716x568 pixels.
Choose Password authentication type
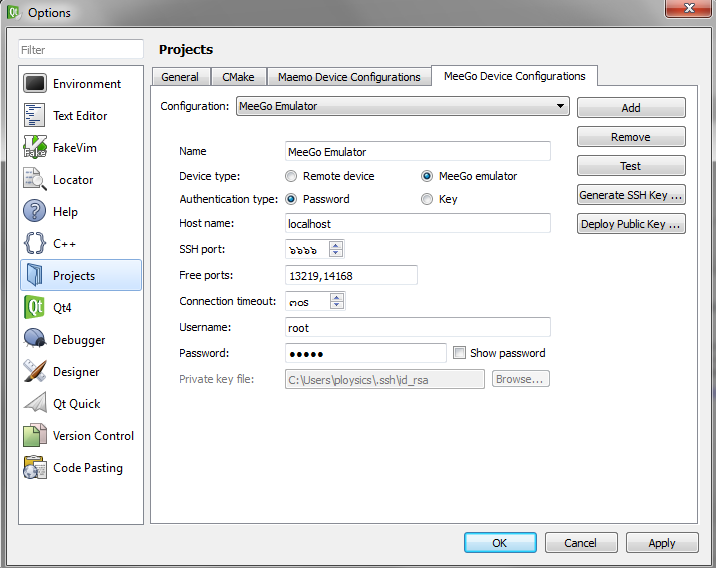291,199
